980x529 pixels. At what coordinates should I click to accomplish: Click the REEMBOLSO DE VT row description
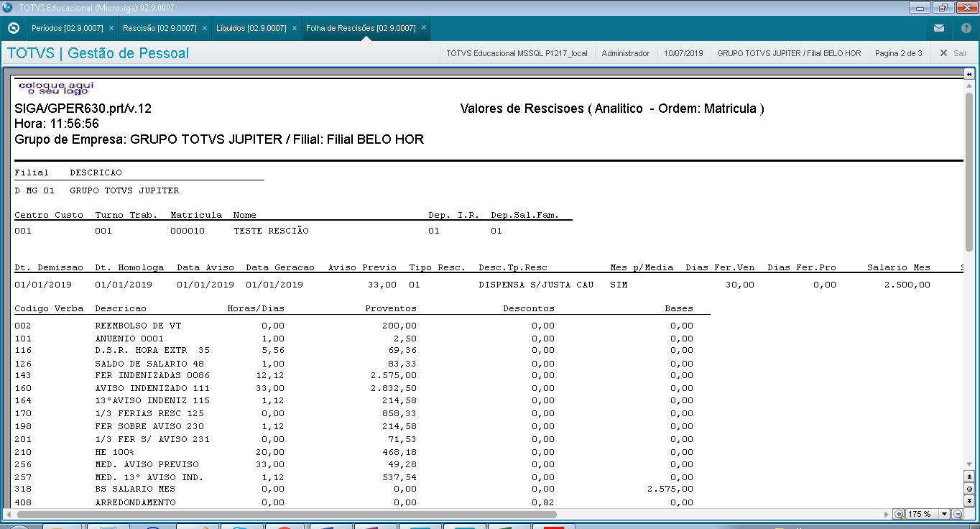(138, 326)
